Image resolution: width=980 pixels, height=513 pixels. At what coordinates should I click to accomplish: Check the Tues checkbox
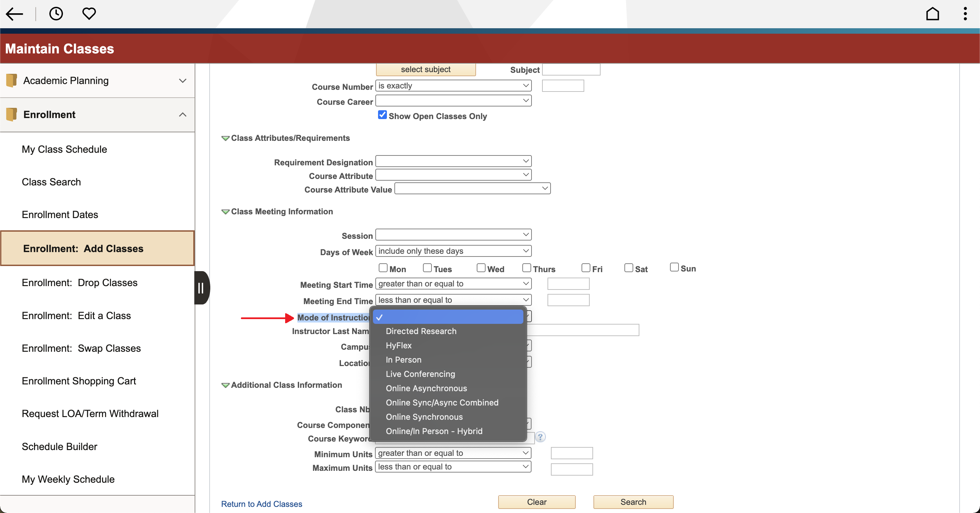point(427,268)
